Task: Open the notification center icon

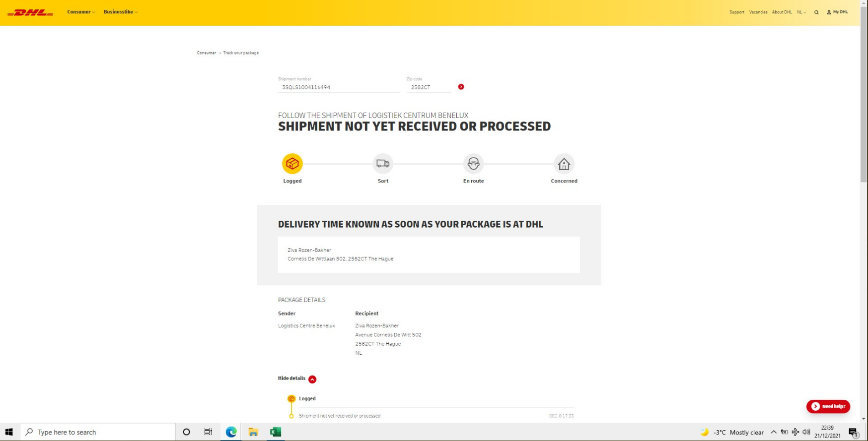Action: (853, 432)
